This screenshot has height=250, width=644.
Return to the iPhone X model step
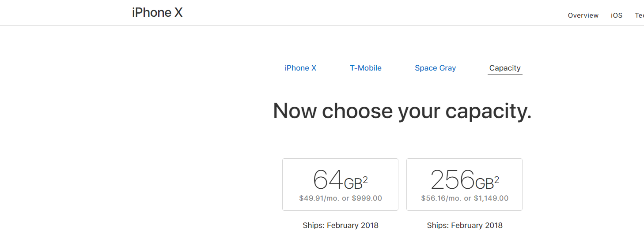[x=300, y=68]
